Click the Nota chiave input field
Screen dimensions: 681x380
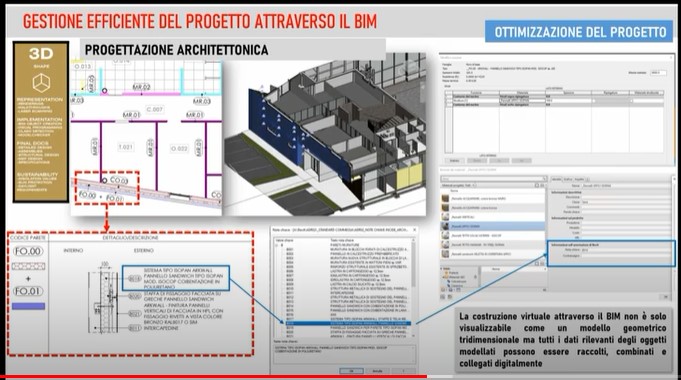625,250
